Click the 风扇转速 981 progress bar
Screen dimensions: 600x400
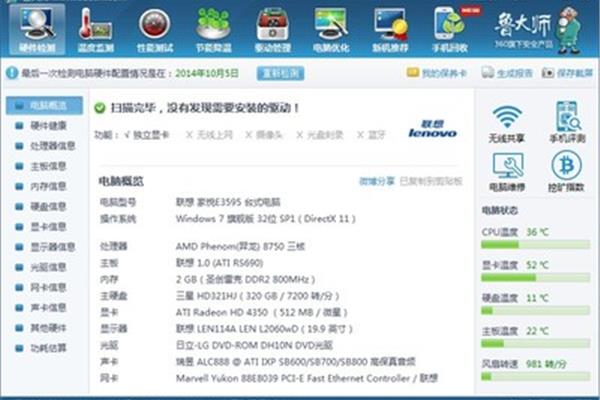pos(535,377)
